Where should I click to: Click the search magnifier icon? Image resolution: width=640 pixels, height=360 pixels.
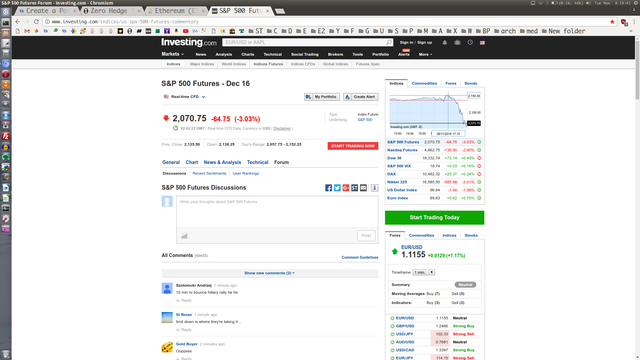coord(389,42)
